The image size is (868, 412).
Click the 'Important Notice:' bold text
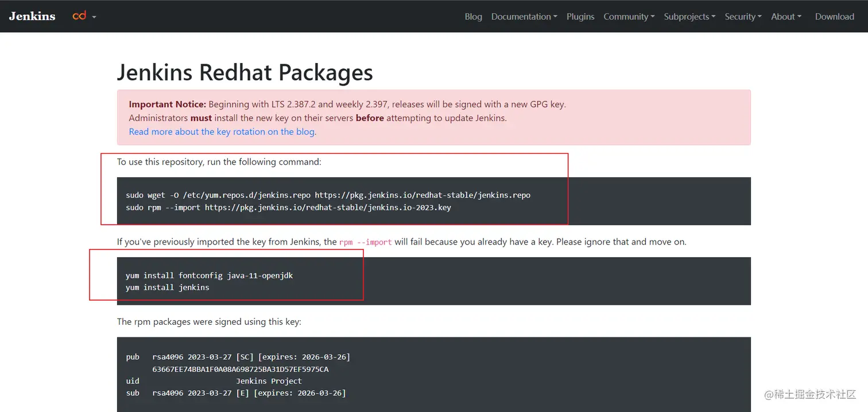(167, 104)
